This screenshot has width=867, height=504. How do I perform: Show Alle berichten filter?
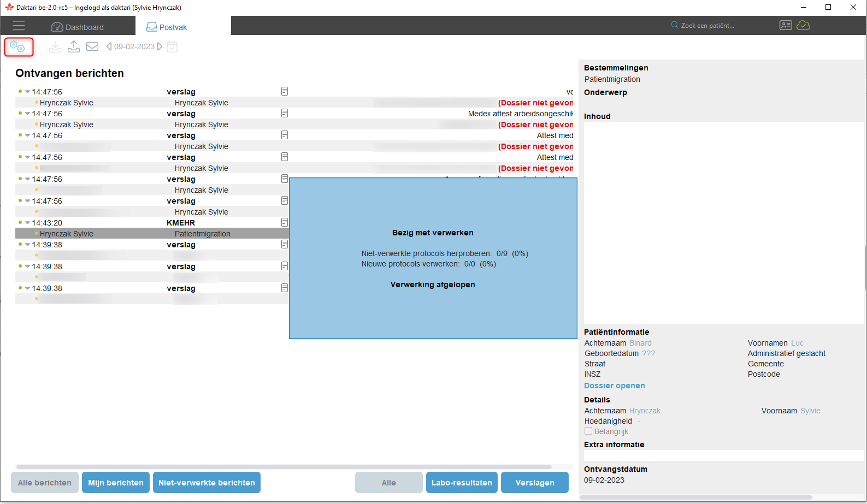point(45,483)
